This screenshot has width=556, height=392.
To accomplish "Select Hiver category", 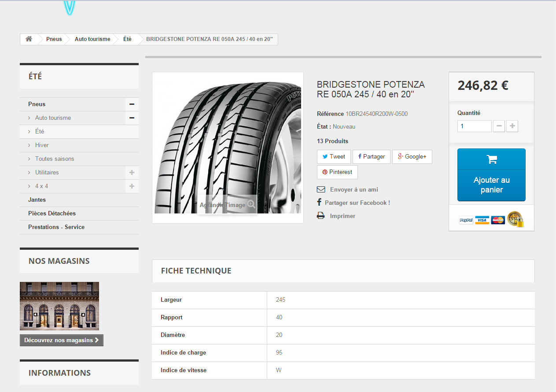I will pos(42,145).
